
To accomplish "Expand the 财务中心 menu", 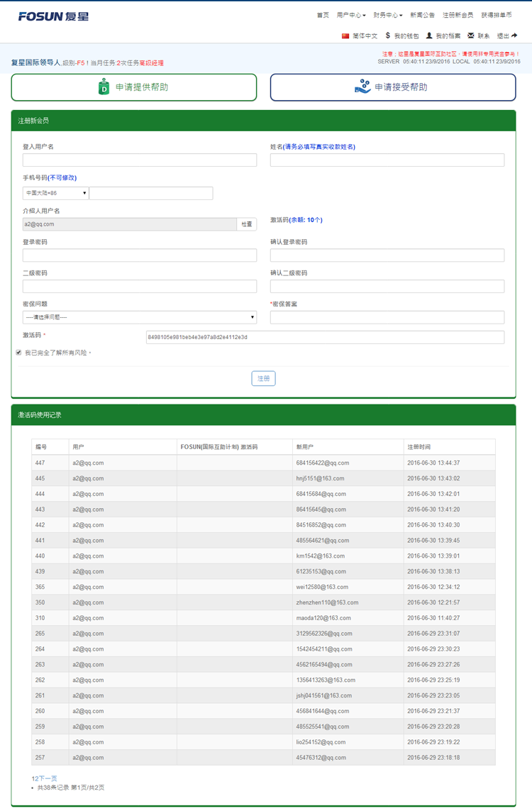I will tap(388, 15).
